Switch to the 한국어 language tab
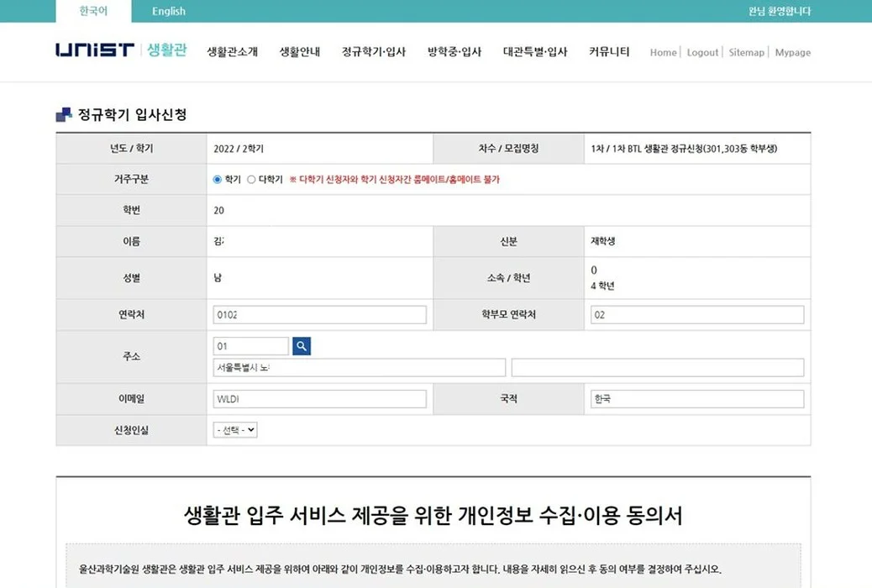 pos(93,11)
